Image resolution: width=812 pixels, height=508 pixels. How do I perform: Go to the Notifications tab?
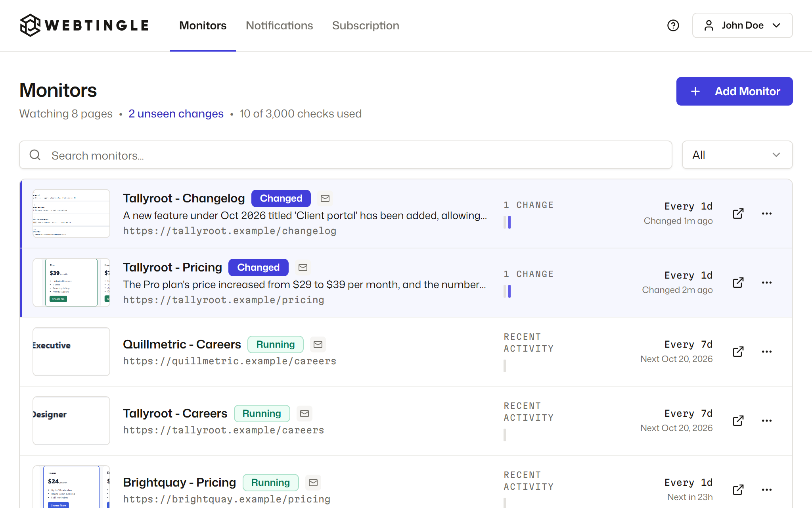pos(279,25)
